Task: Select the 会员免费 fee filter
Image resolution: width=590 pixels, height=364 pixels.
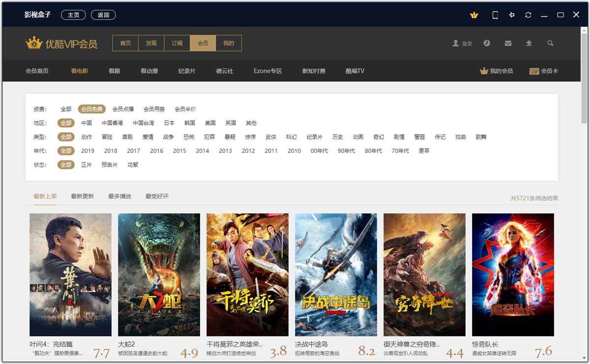Action: click(92, 109)
